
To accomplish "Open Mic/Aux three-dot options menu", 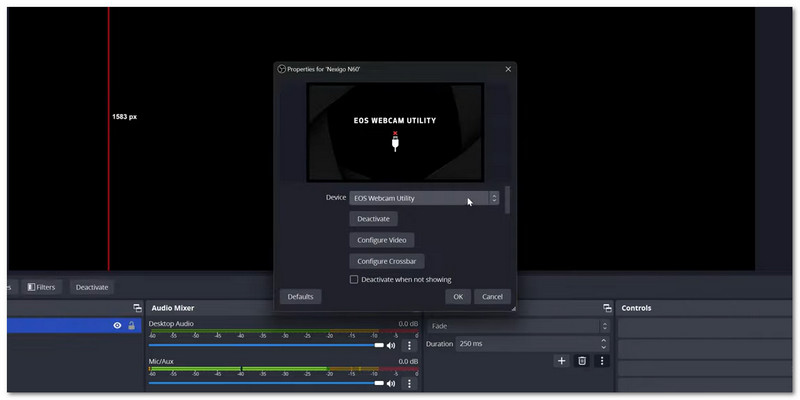I will point(409,383).
